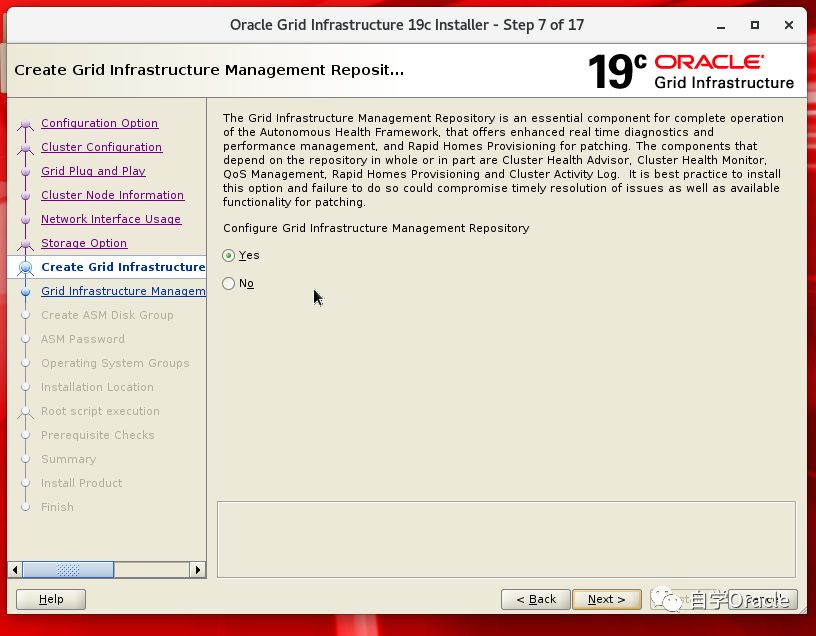Image resolution: width=816 pixels, height=636 pixels.
Task: Click the disabled Finish step
Action: click(x=57, y=507)
